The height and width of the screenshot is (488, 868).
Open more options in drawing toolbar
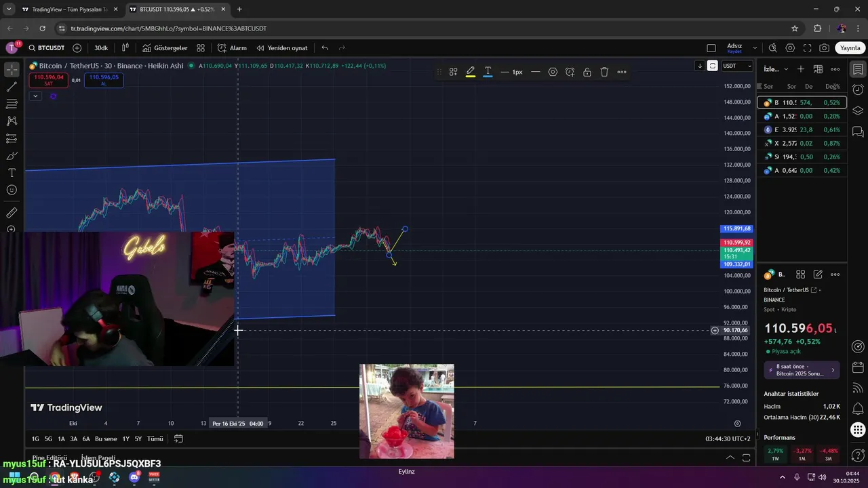tap(622, 72)
